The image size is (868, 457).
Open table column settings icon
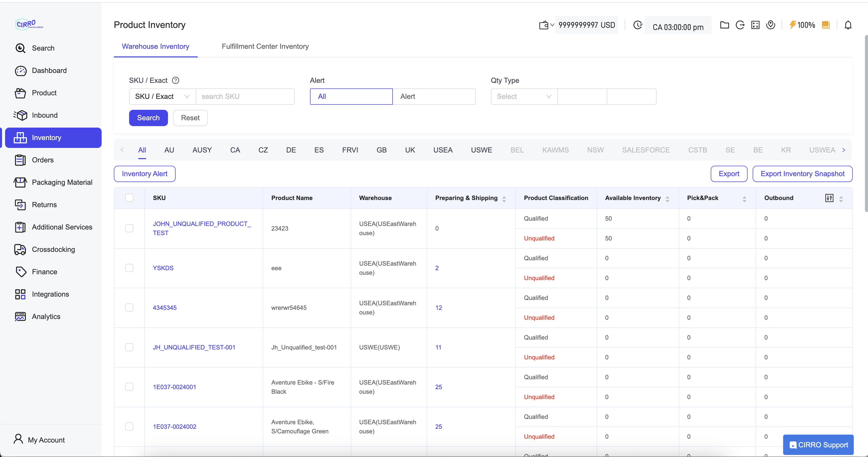(x=829, y=198)
